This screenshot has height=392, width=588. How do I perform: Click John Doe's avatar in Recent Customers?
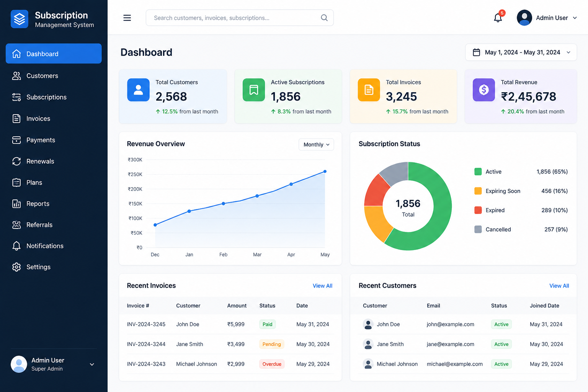368,324
